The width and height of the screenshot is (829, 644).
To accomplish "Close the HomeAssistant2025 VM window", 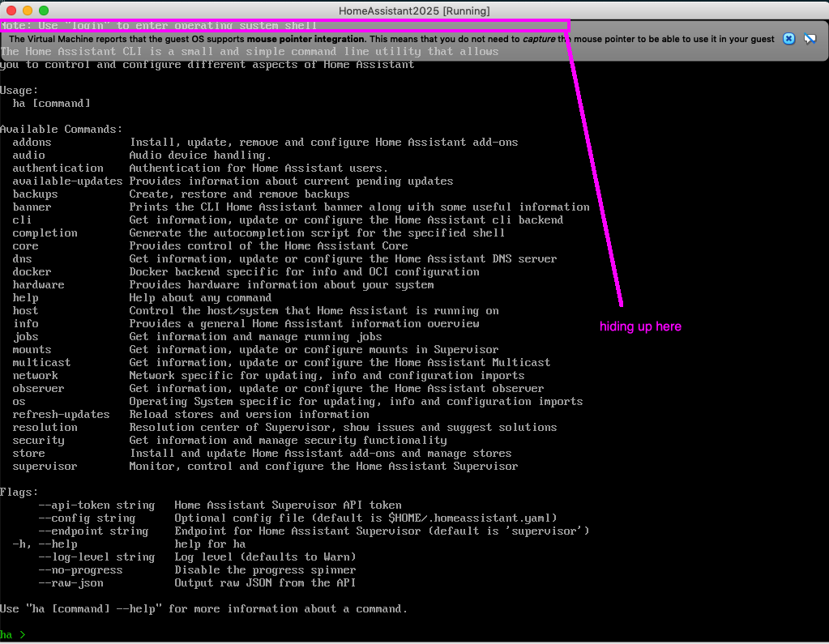I will tap(11, 11).
